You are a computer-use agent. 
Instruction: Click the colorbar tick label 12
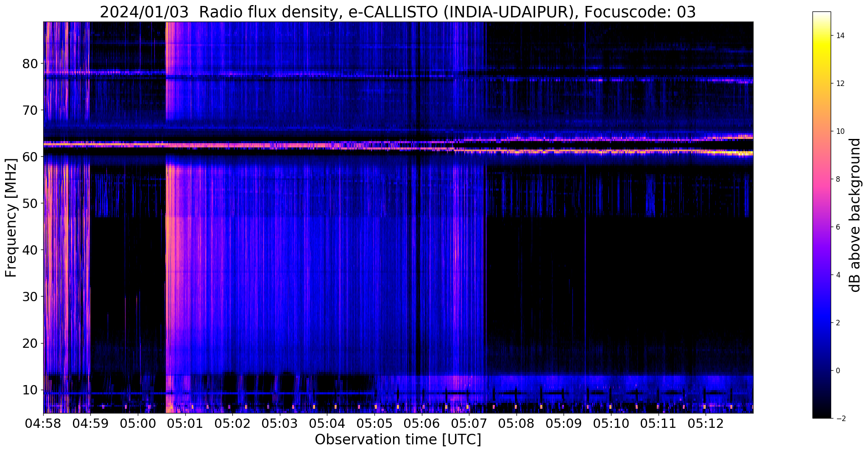pos(840,83)
